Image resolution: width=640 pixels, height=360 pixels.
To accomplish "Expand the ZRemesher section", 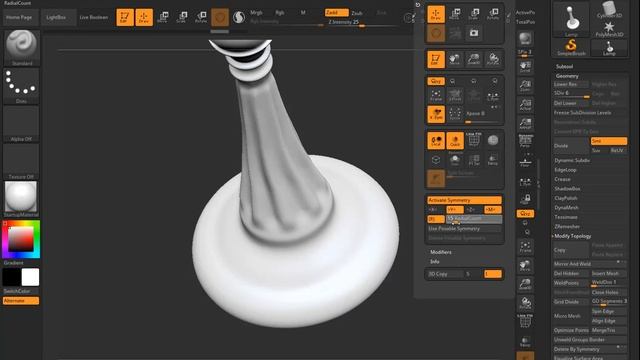I will pos(567,226).
